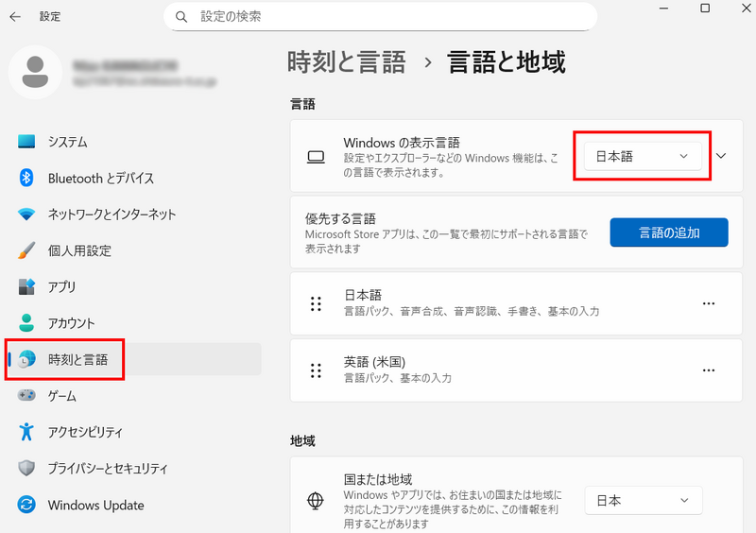Select プライバシーとセキュリティ in sidebar
756x533 pixels.
coord(107,469)
